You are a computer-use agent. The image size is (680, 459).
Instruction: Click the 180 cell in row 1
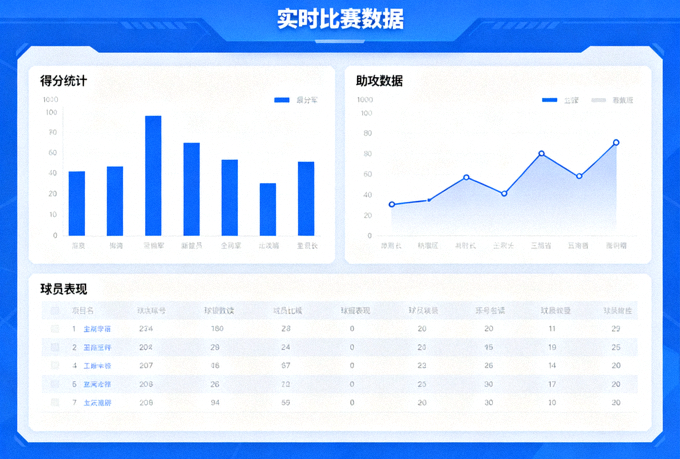tap(217, 329)
